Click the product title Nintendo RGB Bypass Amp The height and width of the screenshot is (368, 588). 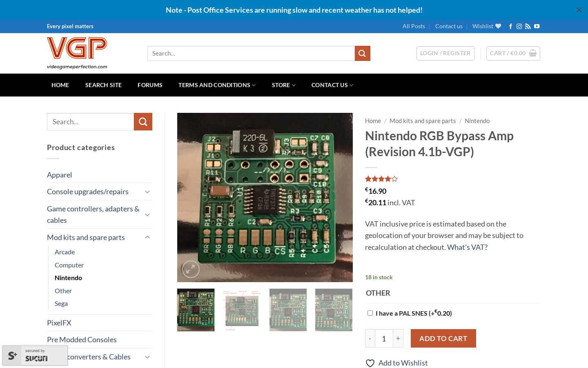point(439,144)
